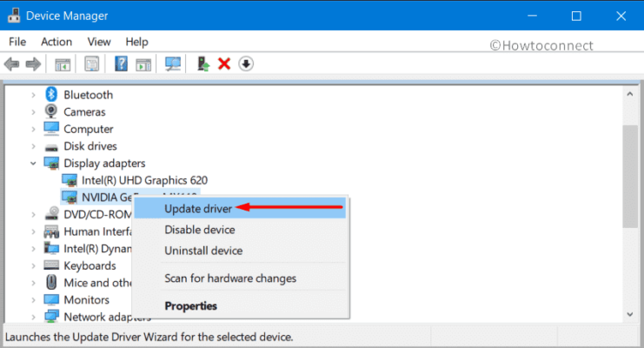Select the Display adapters category icon
This screenshot has width=644, height=348.
(51, 163)
